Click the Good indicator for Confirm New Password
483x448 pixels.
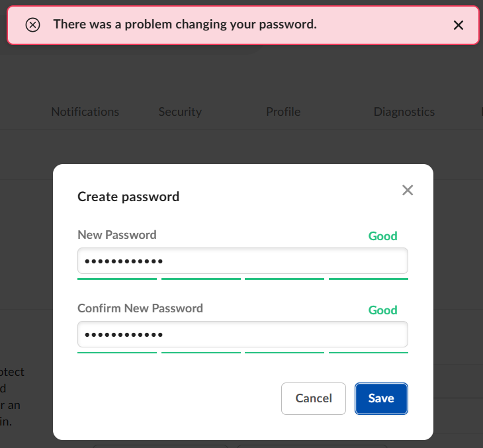pos(382,310)
